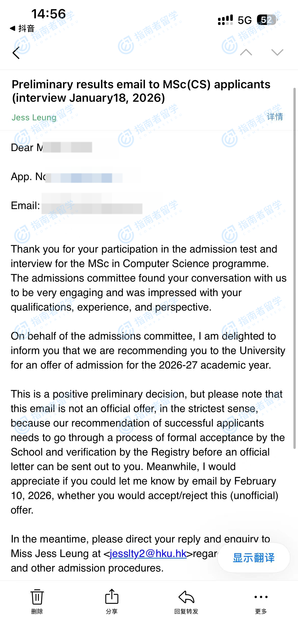This screenshot has width=298, height=644.
Task: Tap the 14:56 clock
Action: click(48, 14)
